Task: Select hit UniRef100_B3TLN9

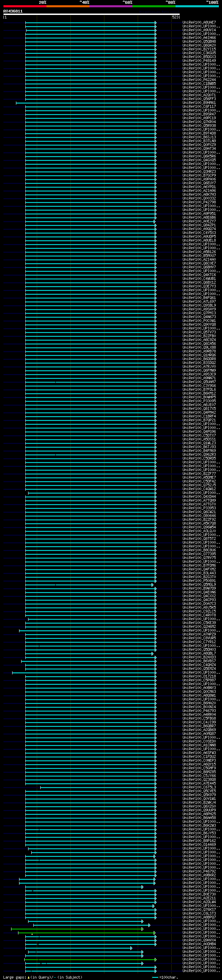Action: click(199, 141)
